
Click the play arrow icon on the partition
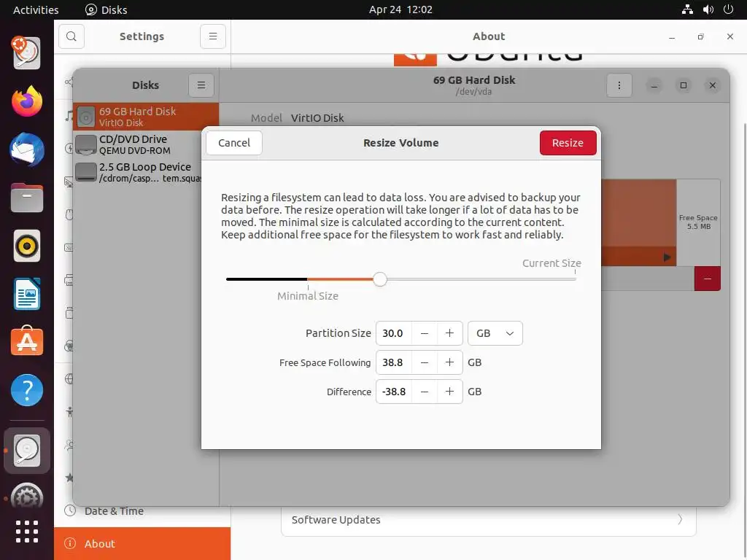coord(667,257)
